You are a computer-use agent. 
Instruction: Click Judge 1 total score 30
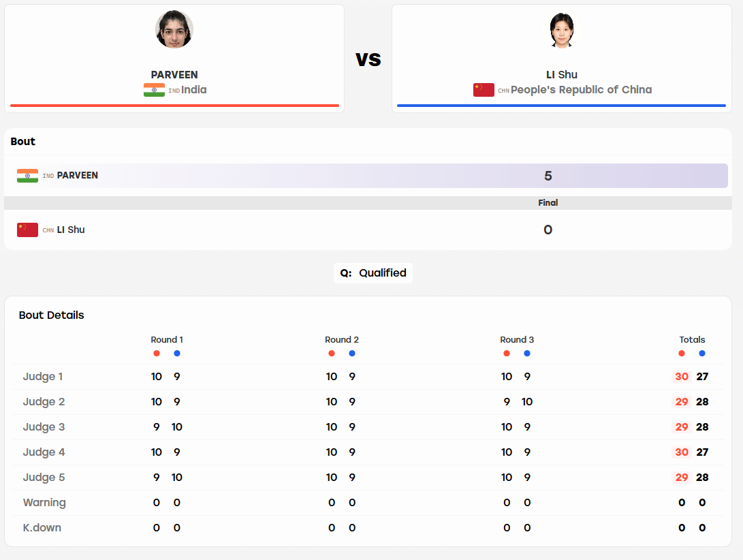pyautogui.click(x=682, y=377)
